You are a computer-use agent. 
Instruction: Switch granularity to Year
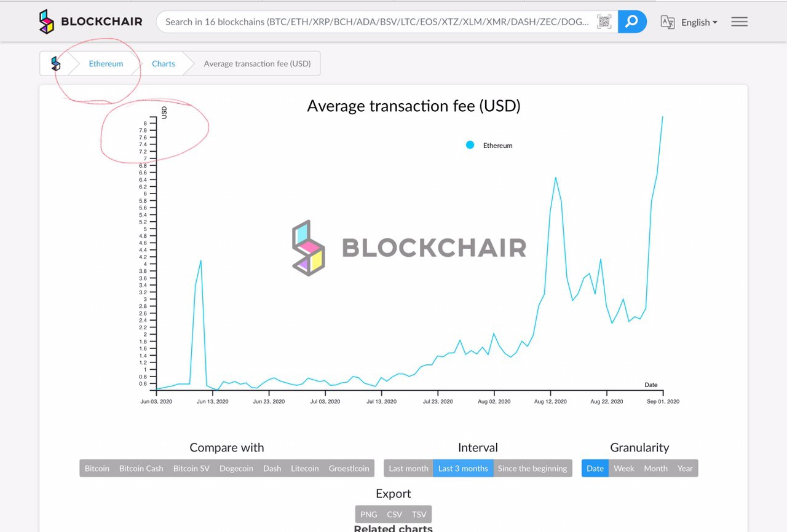[x=685, y=468]
